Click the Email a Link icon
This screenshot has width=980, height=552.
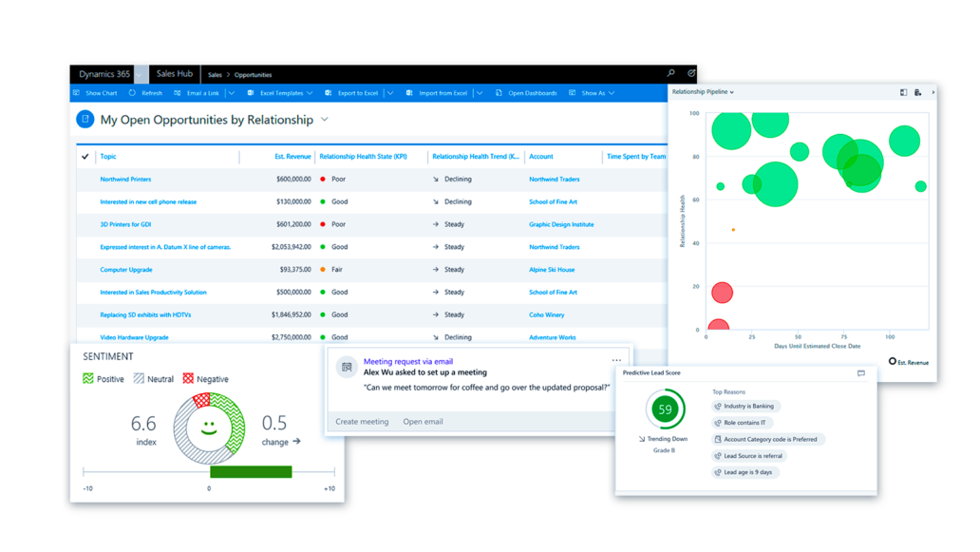pos(178,93)
